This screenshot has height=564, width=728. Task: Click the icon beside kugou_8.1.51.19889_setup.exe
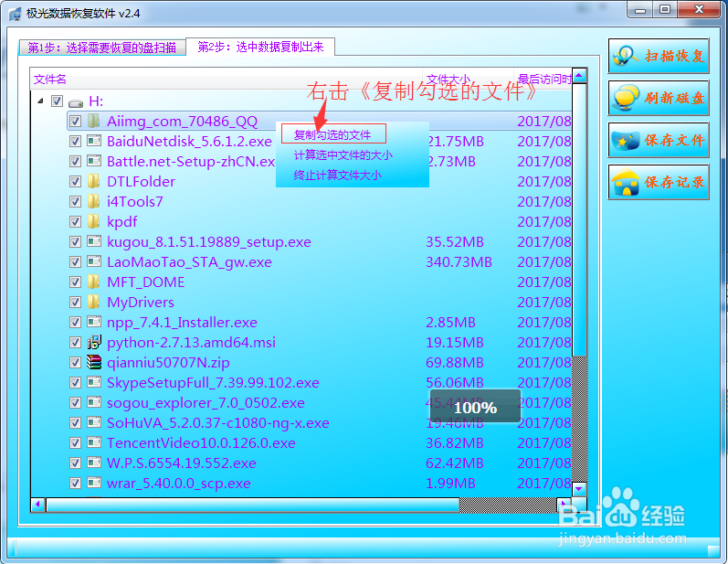click(94, 241)
